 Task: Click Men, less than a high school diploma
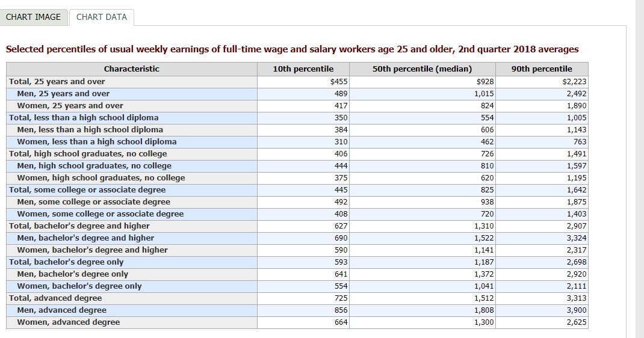pyautogui.click(x=90, y=130)
